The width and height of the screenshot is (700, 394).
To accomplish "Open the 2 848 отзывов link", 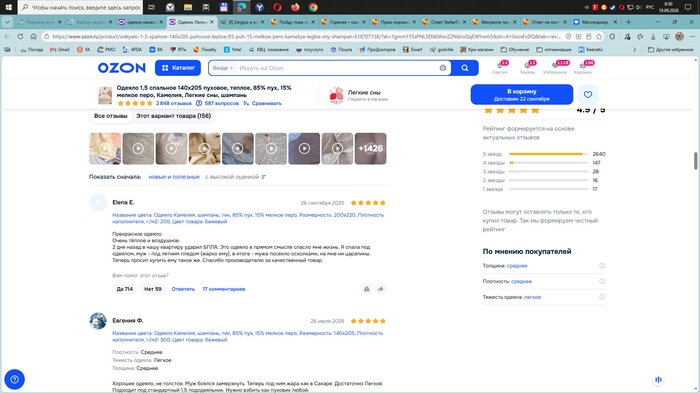I will pos(173,103).
